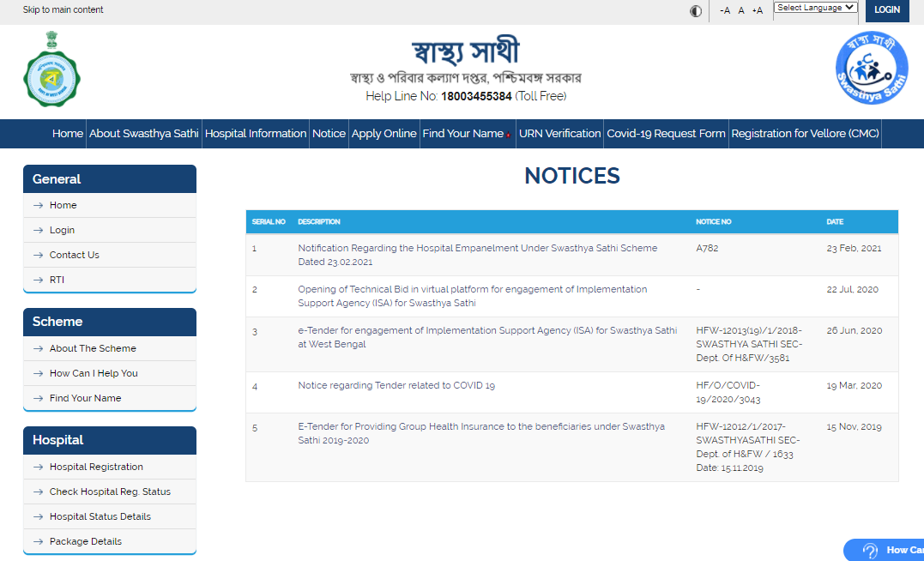Image resolution: width=924 pixels, height=561 pixels.
Task: Click notice number HF/O/COVID-19/2020/3043
Action: pyautogui.click(x=728, y=392)
